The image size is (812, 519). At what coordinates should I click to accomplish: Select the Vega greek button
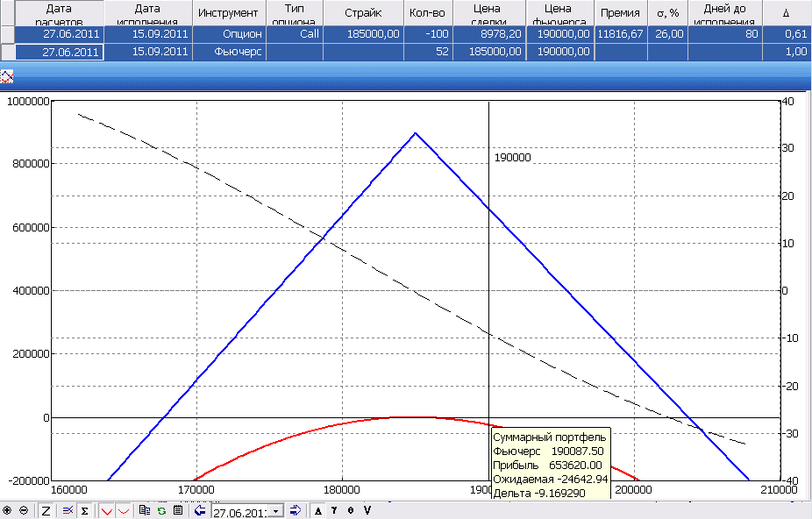click(x=367, y=510)
